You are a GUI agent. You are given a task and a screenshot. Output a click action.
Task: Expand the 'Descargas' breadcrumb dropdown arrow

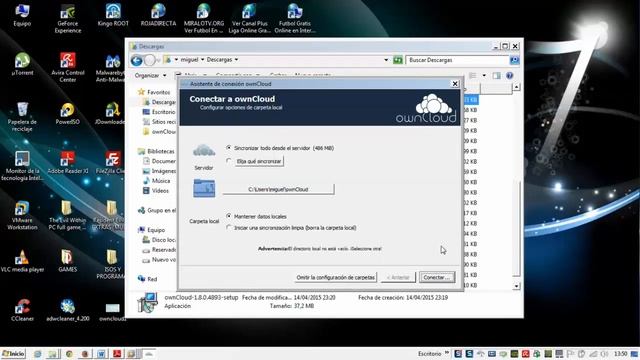[x=236, y=60]
